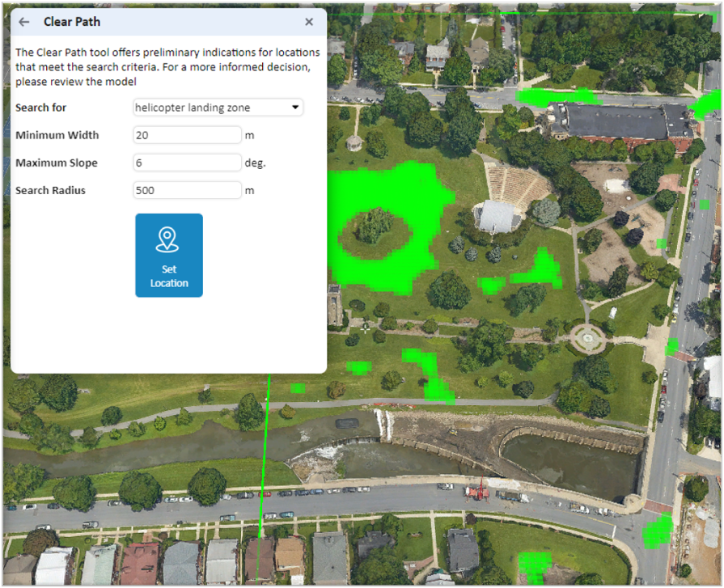
Task: Select the 'helicopter landing zone' combo box text
Action: pyautogui.click(x=209, y=108)
